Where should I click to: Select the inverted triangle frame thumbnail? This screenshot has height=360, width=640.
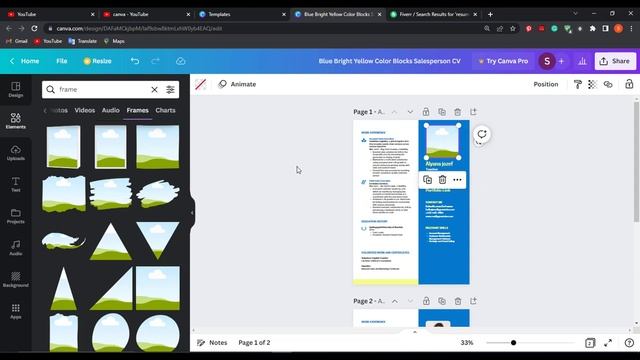(158, 240)
